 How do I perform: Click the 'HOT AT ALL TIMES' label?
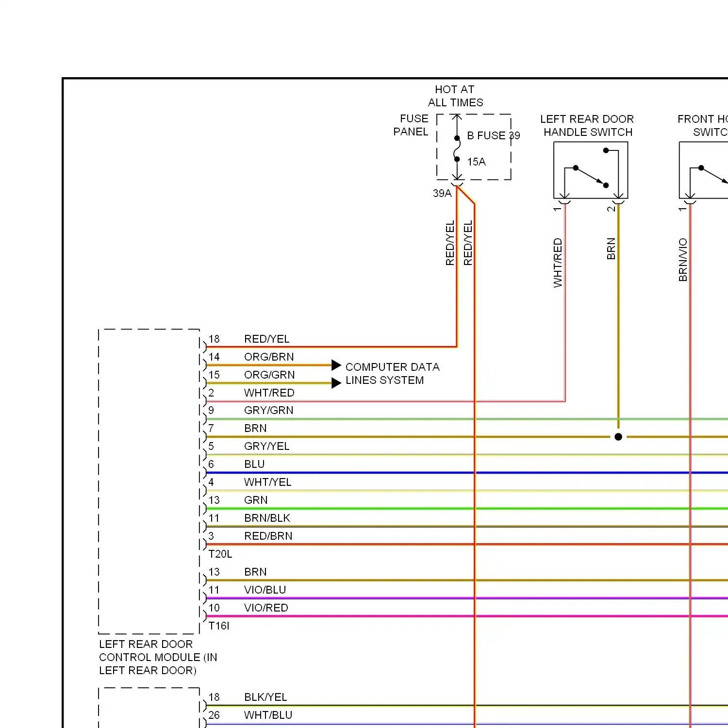455,96
